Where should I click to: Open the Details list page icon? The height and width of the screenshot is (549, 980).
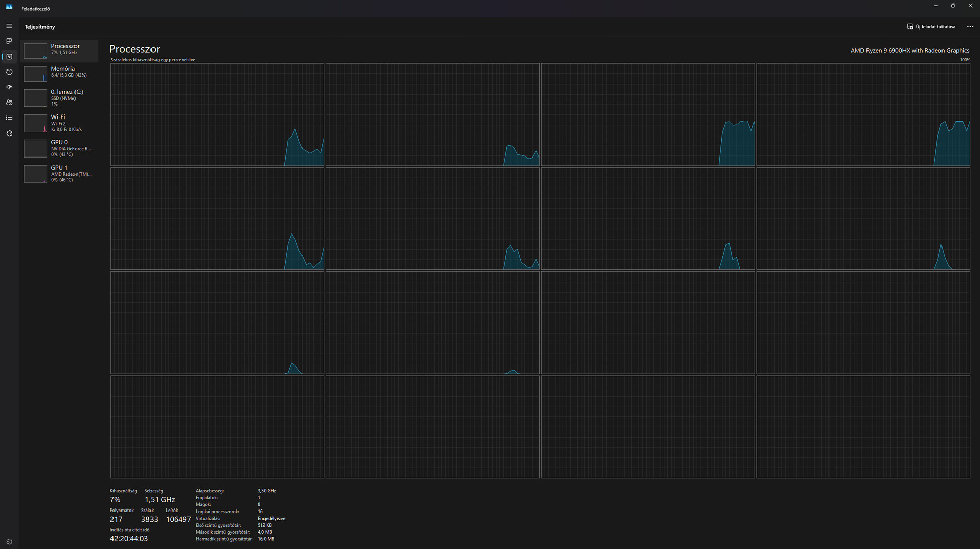(9, 117)
